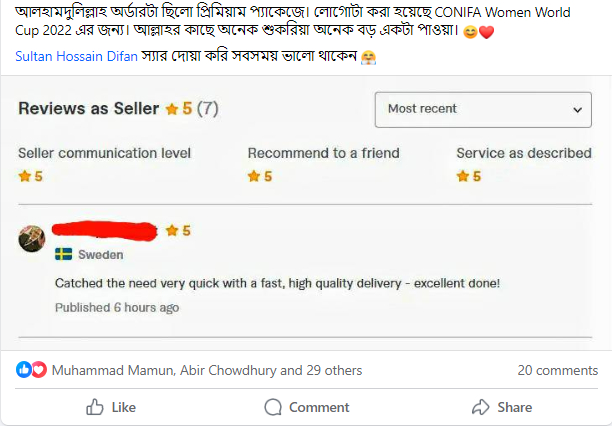This screenshot has width=612, height=426.
Task: Click the reviewer's profile picture
Action: point(32,239)
